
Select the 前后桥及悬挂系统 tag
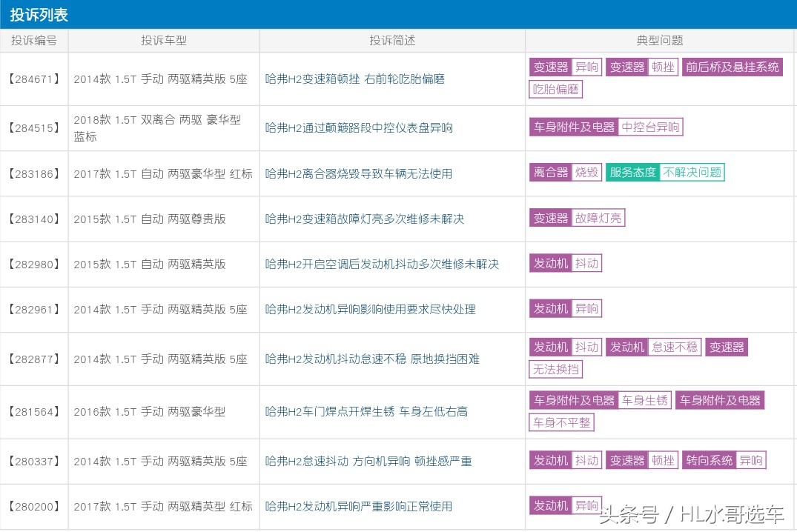(732, 66)
